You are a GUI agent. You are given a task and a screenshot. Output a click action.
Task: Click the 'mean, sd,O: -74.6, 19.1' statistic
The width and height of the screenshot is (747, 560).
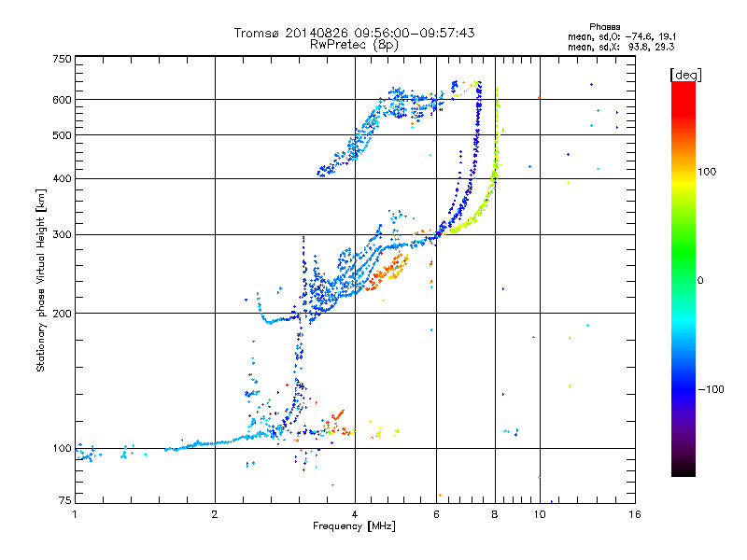pos(622,36)
